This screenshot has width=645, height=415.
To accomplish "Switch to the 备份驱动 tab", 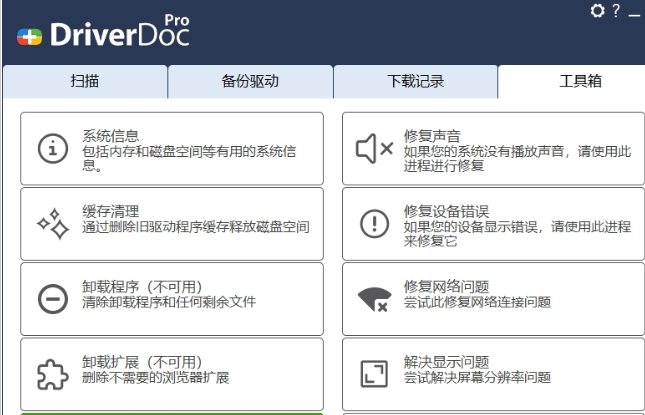I will (250, 81).
